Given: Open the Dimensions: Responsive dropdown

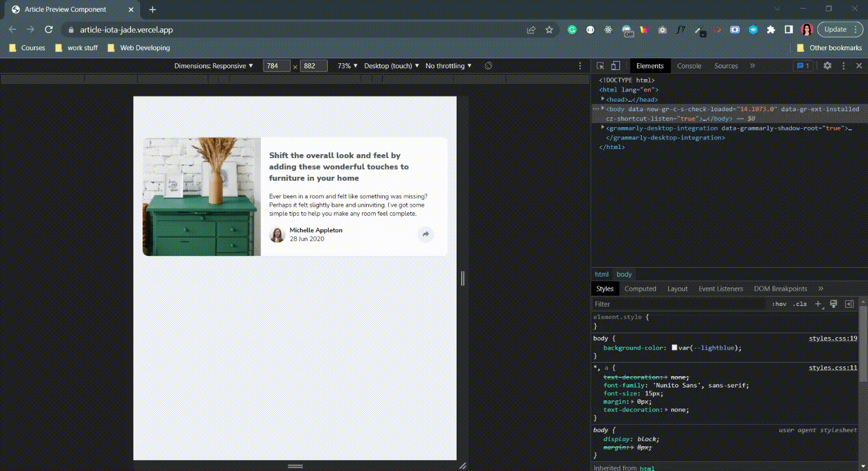Looking at the screenshot, I should [x=214, y=66].
